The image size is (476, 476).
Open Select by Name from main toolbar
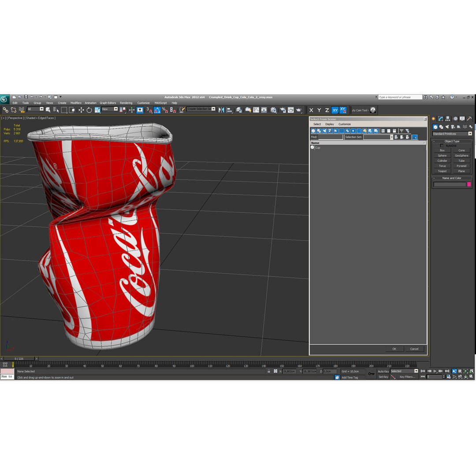coord(56,110)
